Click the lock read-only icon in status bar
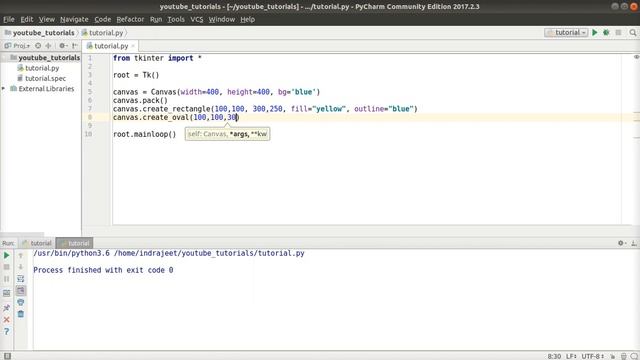This screenshot has height=360, width=640. [613, 356]
